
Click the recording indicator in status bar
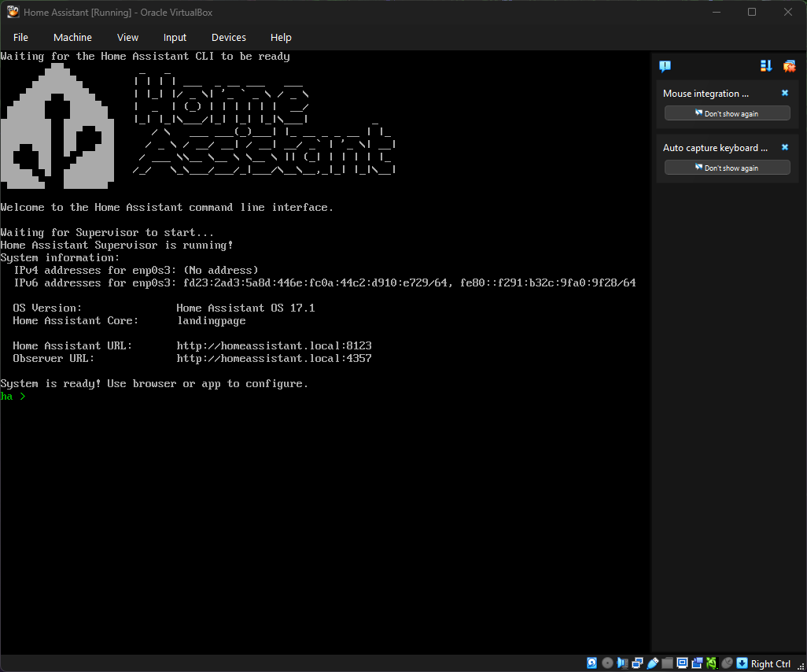(x=698, y=663)
